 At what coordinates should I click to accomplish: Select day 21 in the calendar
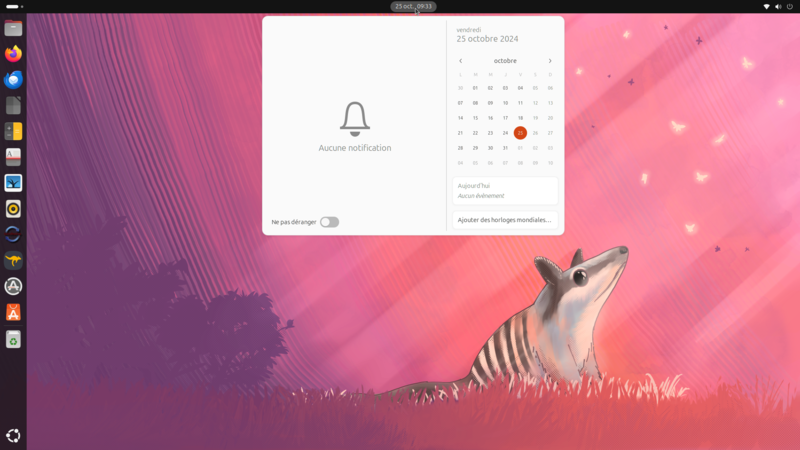460,133
